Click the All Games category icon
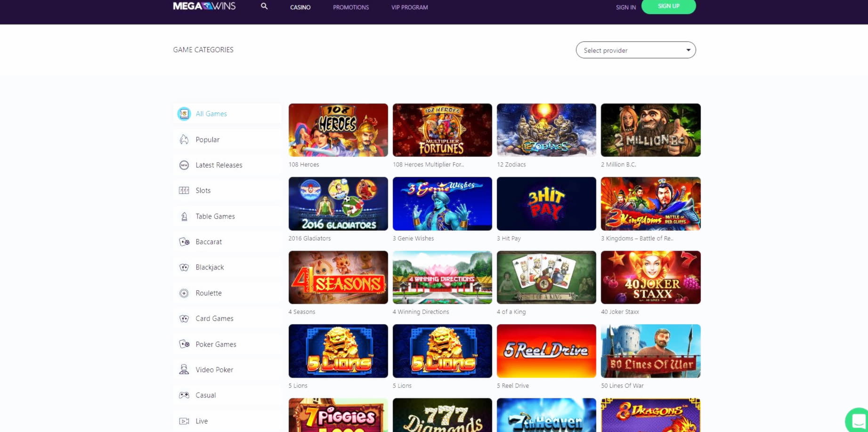The image size is (868, 432). tap(184, 113)
